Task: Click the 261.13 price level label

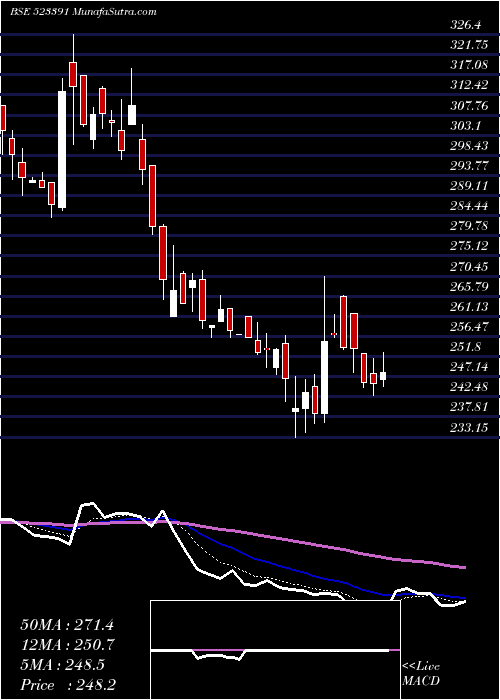Action: [468, 307]
